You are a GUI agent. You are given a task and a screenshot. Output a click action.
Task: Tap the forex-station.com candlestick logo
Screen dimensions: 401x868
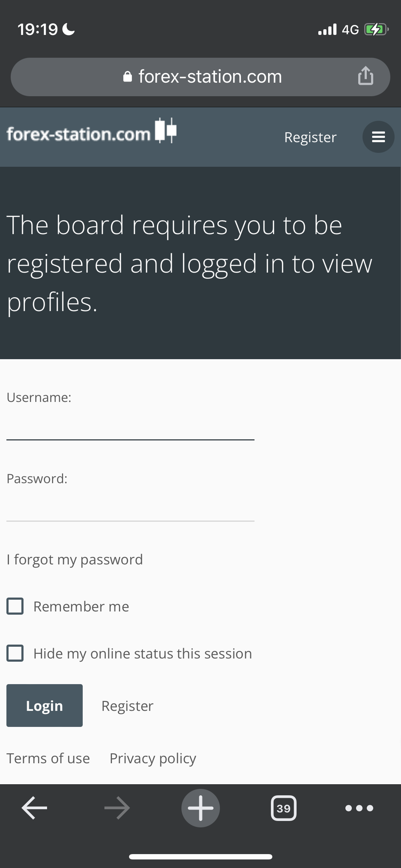91,132
